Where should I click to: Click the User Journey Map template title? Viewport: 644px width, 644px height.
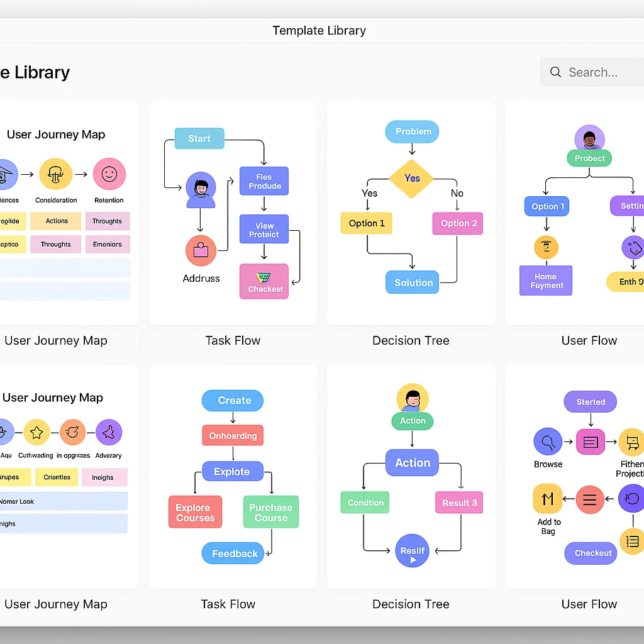tap(55, 134)
